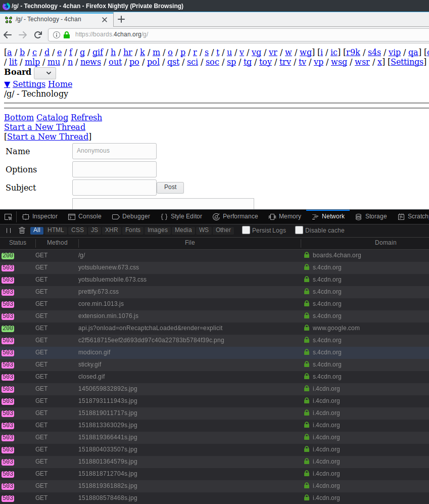Screen dimensions: 429x504
Task: Click the Refresh link on the page
Action: tap(86, 117)
